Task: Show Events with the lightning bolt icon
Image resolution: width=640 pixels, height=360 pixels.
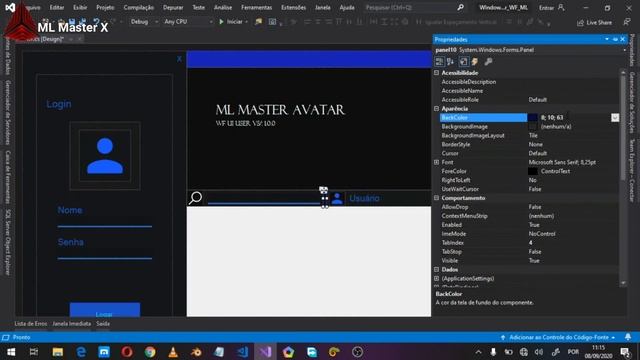Action: 475,62
